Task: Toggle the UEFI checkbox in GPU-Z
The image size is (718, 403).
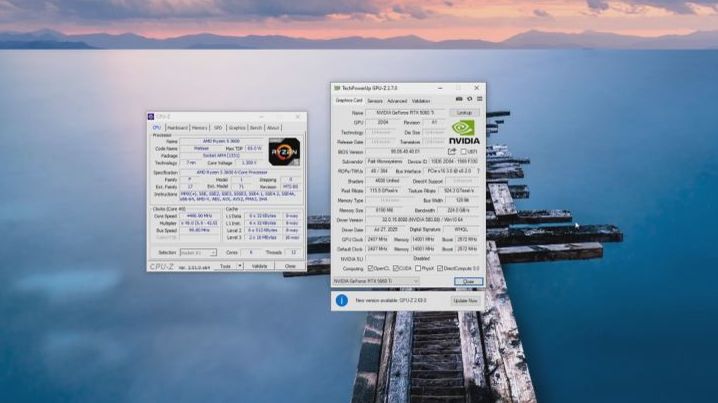Action: click(x=463, y=152)
